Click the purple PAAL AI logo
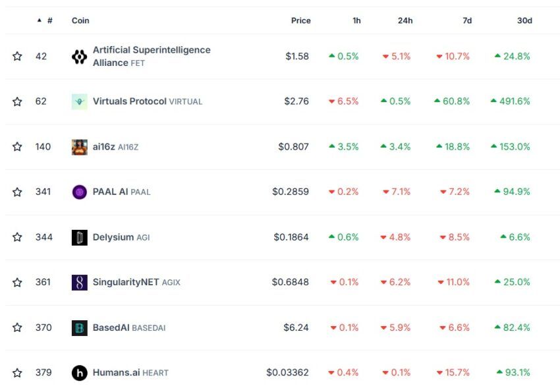 pyautogui.click(x=79, y=192)
